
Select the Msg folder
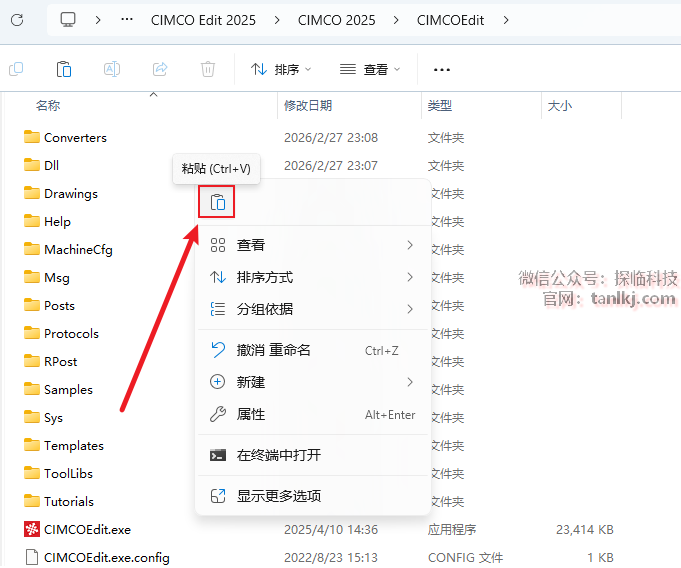tap(46, 277)
